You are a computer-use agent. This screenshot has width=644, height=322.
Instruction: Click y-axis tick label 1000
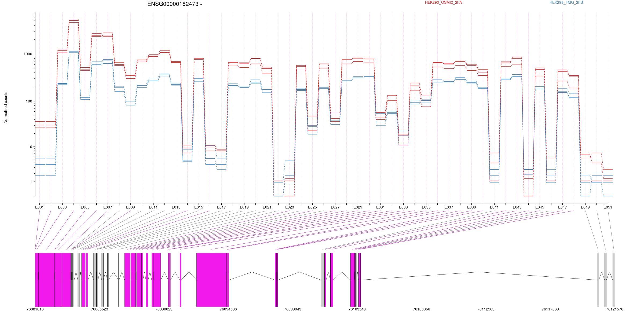(28, 54)
